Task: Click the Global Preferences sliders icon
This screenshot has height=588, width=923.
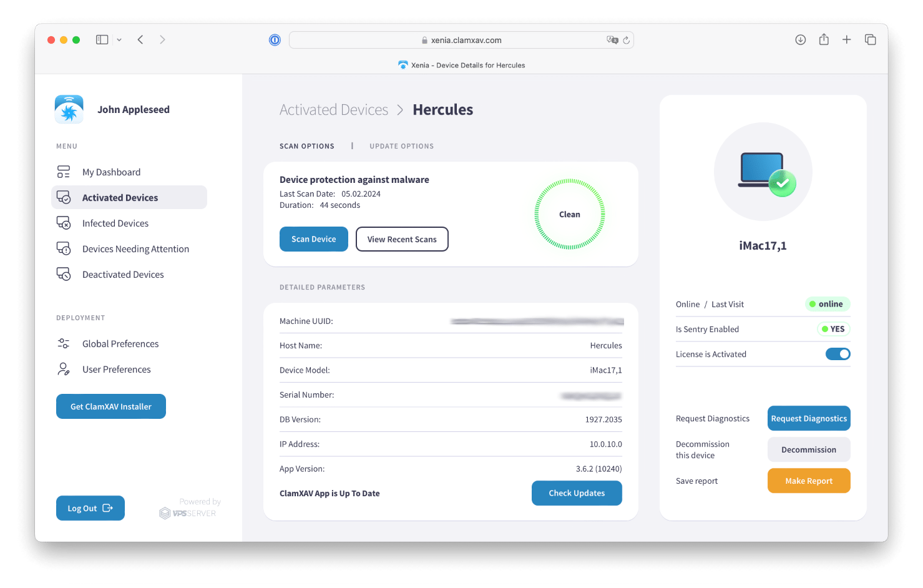Action: 64,343
